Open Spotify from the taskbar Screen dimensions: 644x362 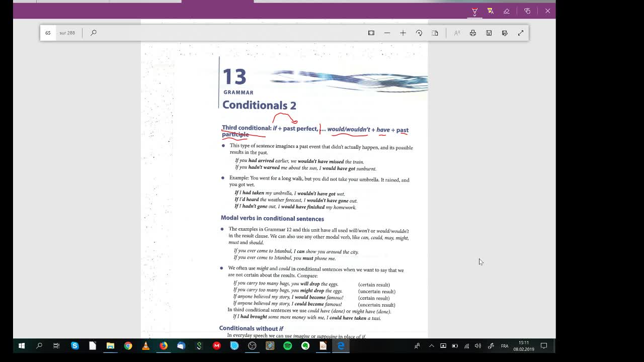(288, 346)
